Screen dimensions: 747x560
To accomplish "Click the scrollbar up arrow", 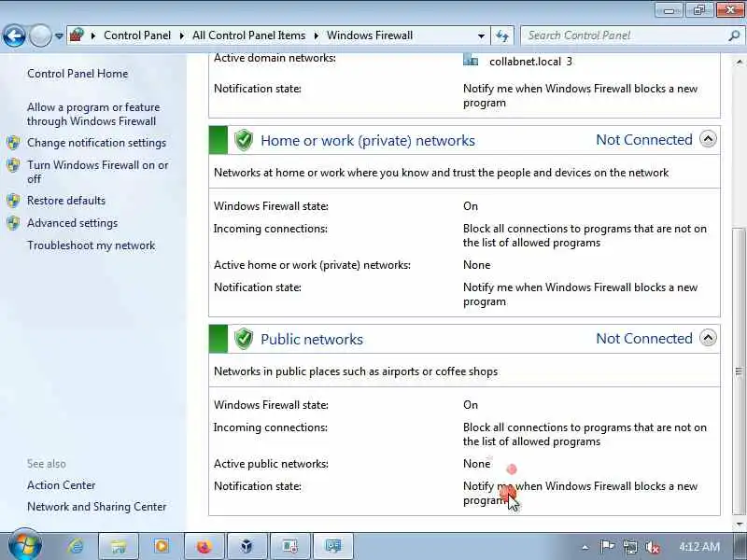I will coord(739,62).
